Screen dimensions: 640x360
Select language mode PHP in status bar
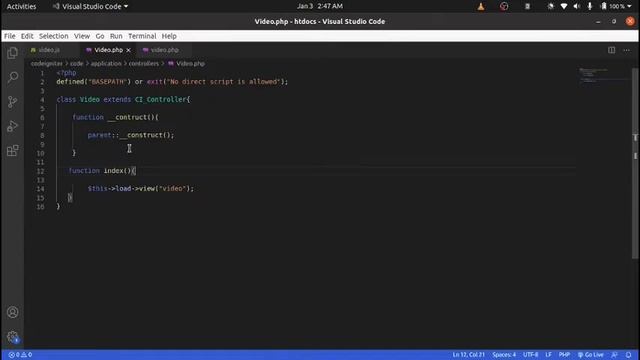(x=564, y=355)
